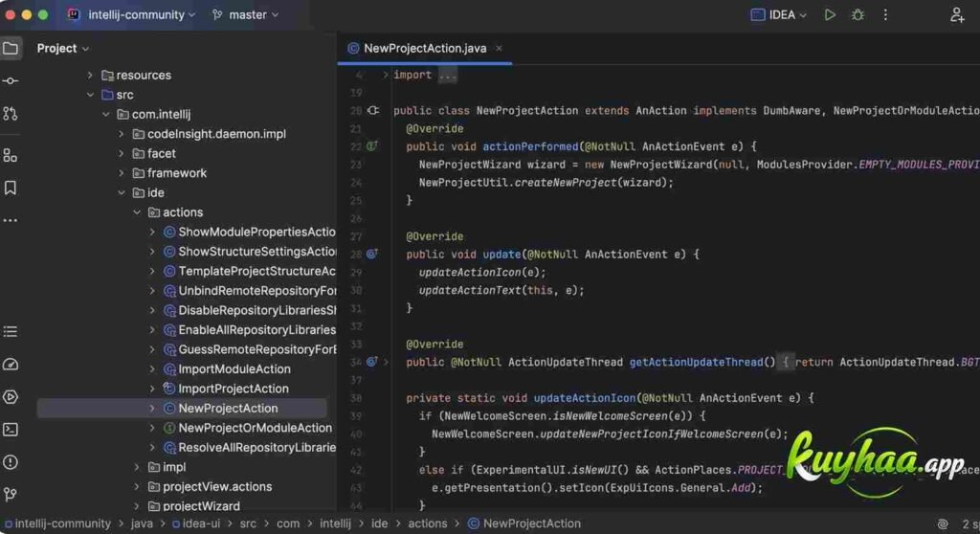Open the Commit tool window icon
This screenshot has height=534, width=980.
coord(11,80)
